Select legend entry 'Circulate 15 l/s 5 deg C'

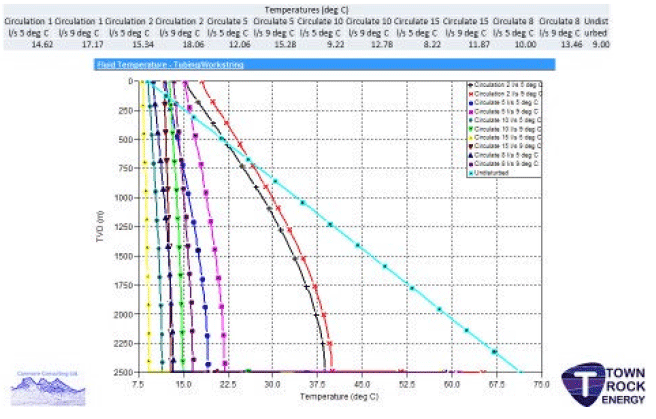click(x=505, y=138)
